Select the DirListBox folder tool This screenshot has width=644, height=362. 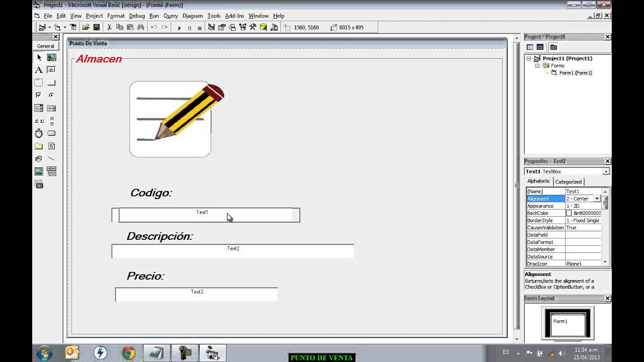tap(39, 146)
